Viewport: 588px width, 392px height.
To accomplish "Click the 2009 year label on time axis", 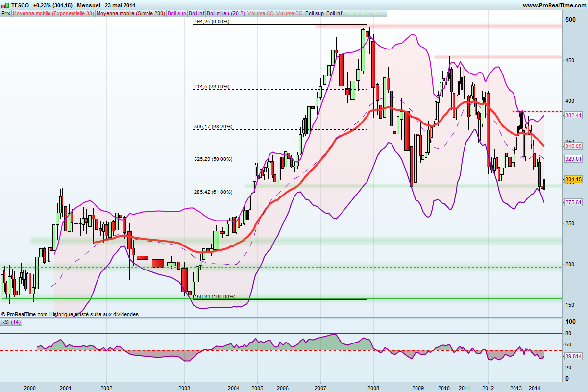I will point(418,387).
